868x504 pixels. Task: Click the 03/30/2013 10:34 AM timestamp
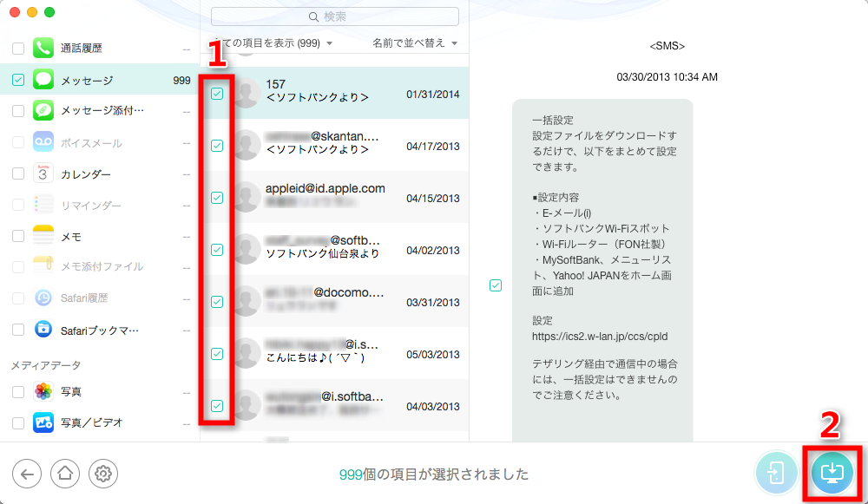[667, 77]
